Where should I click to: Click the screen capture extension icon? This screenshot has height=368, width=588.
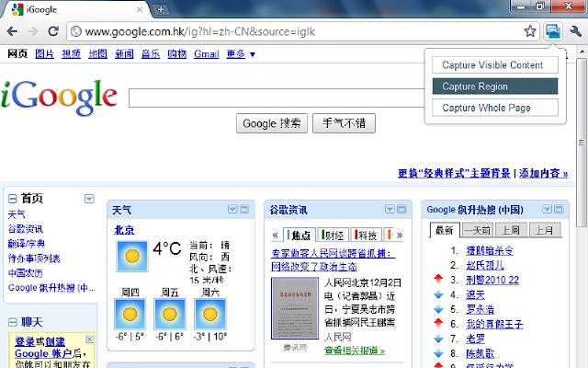tap(553, 31)
